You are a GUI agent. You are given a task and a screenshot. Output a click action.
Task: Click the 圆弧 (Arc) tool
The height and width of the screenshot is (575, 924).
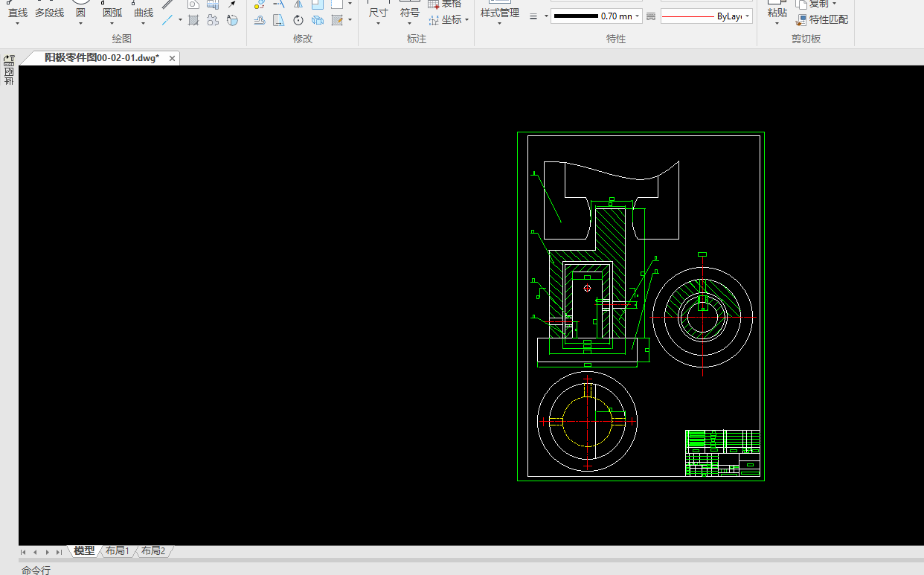click(112, 13)
